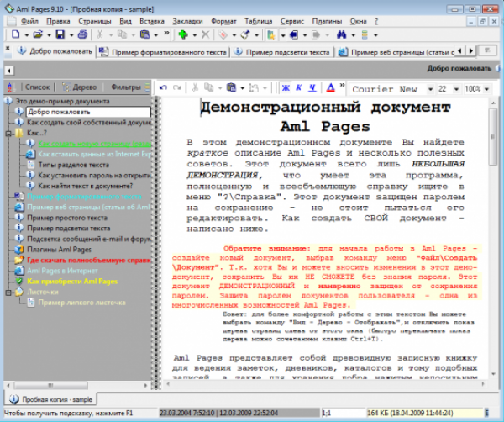Viewport: 504px width, 422px height.
Task: Toggle underline formatting with the Ч button
Action: coord(311,87)
